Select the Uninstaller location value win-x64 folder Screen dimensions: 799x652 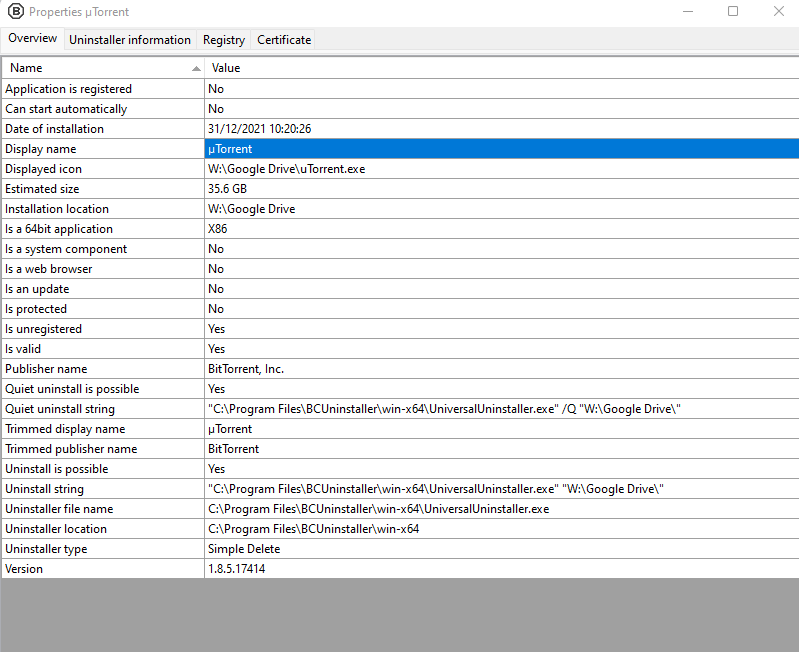point(501,529)
